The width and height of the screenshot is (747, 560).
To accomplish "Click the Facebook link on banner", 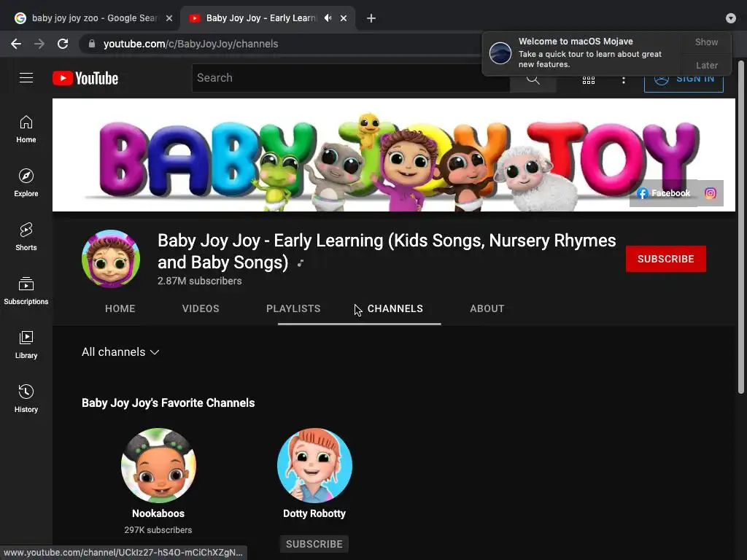I will (664, 192).
